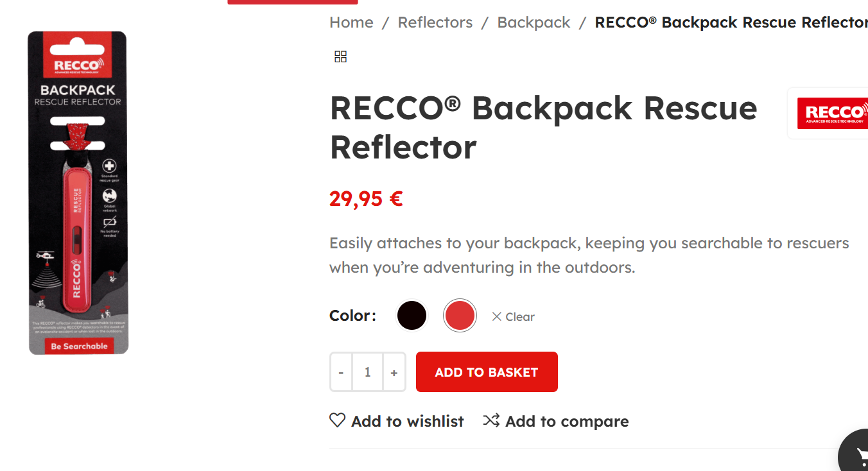The height and width of the screenshot is (471, 868).
Task: Choose the red color swatch
Action: point(460,316)
